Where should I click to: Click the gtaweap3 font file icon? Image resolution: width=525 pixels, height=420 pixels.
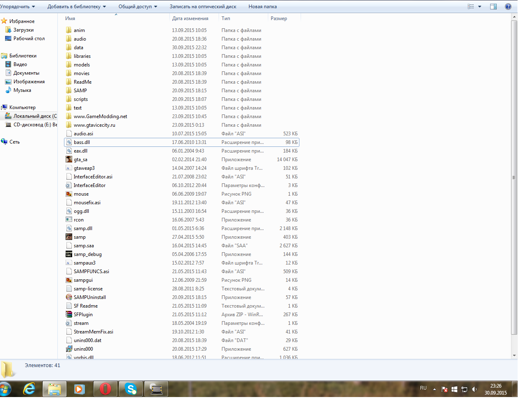(69, 168)
